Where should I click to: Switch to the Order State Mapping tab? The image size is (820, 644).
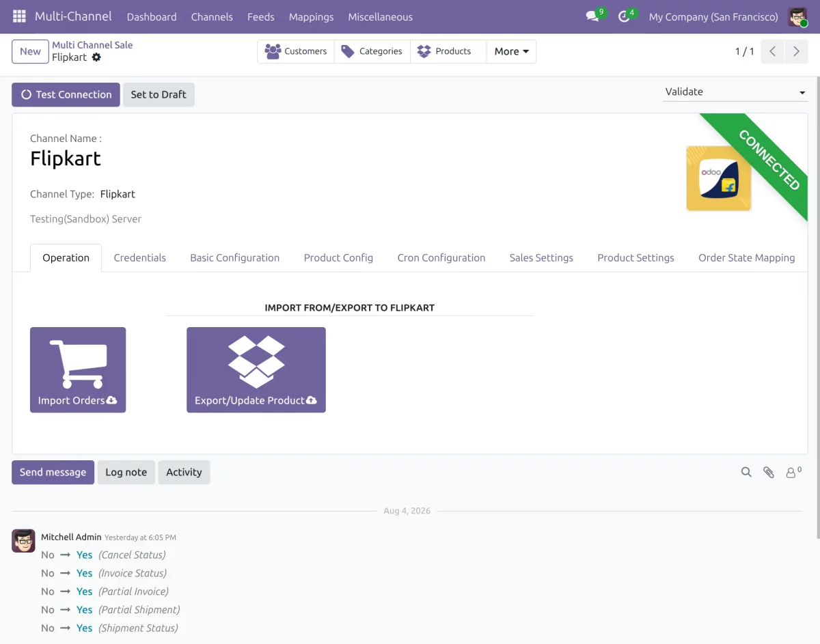(x=747, y=257)
